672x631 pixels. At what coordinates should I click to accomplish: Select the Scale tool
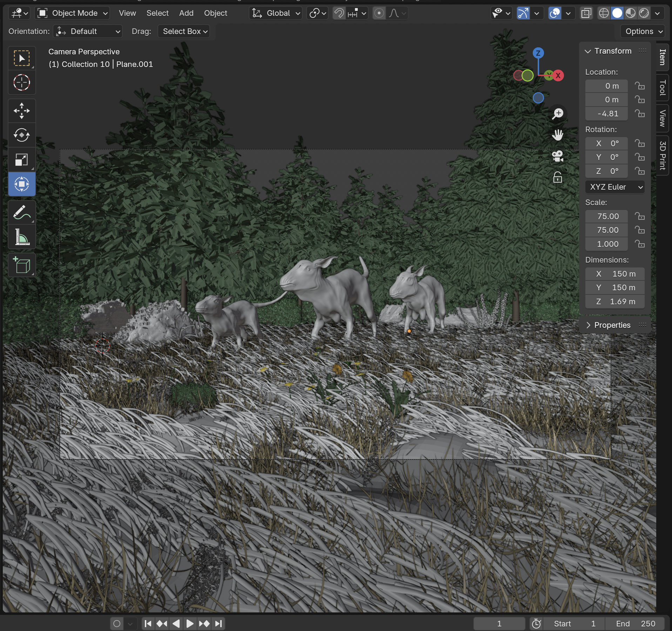click(x=22, y=160)
